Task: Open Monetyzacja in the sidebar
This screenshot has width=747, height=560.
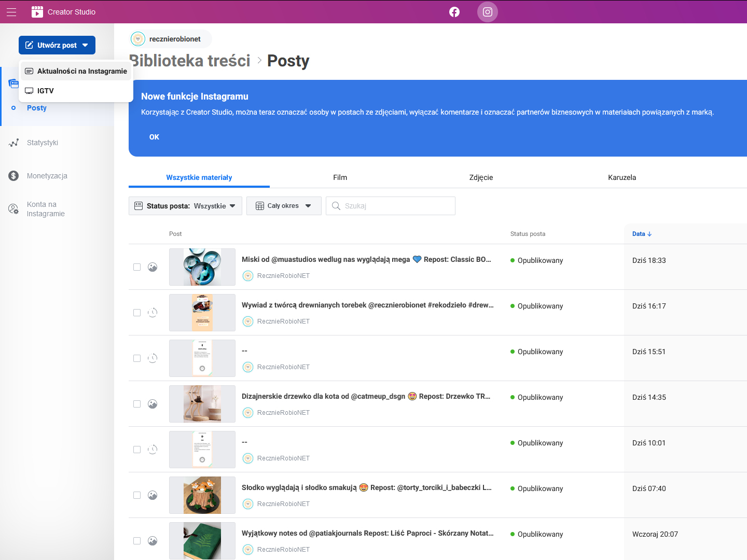Action: (x=47, y=176)
